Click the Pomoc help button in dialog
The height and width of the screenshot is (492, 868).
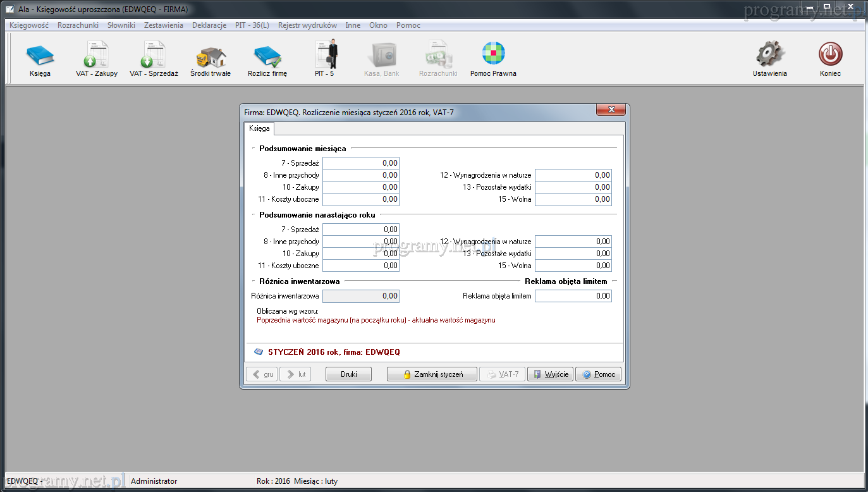[x=598, y=374]
